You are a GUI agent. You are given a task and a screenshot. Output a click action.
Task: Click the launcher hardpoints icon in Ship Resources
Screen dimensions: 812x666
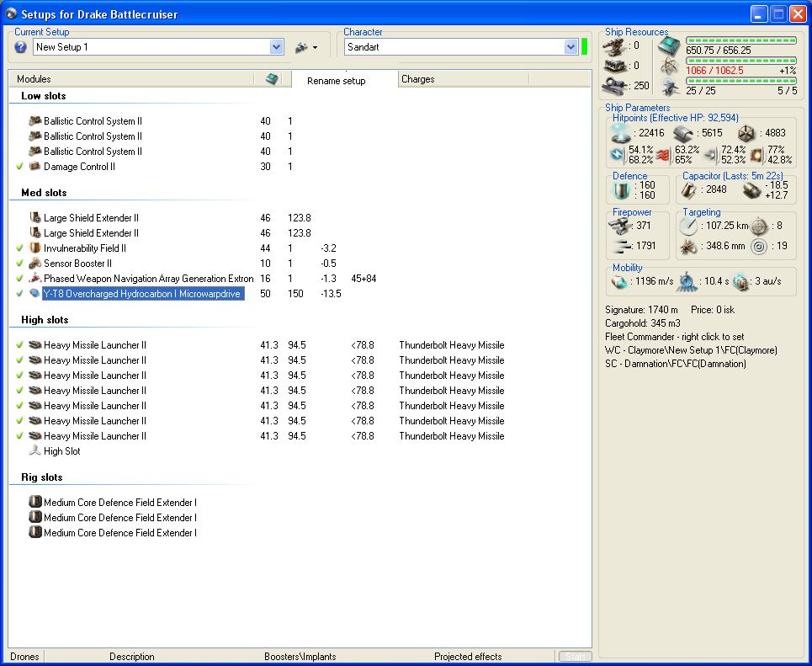(x=614, y=67)
